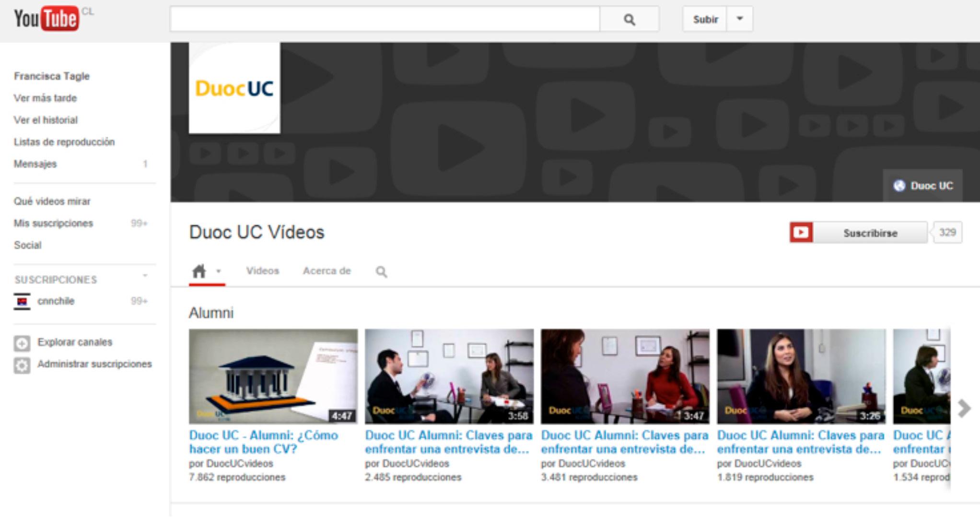The height and width of the screenshot is (517, 980).
Task: Click the search magnifier button
Action: pos(629,19)
